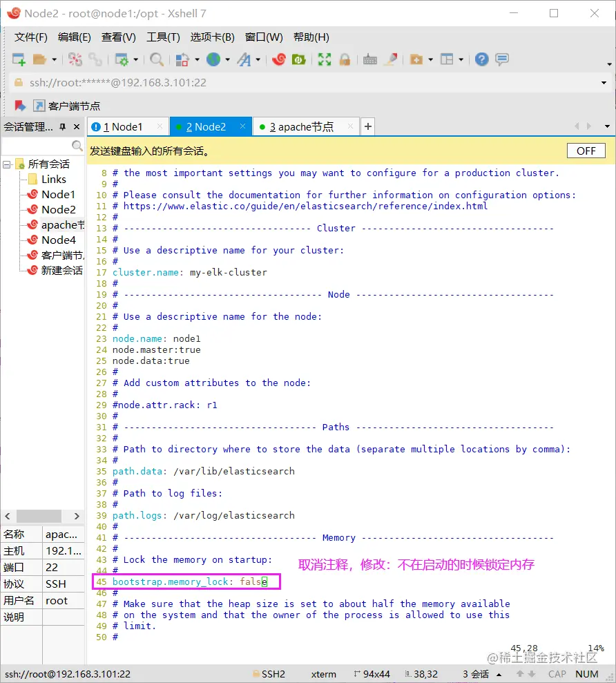Open the 查看(V) menu

point(119,37)
